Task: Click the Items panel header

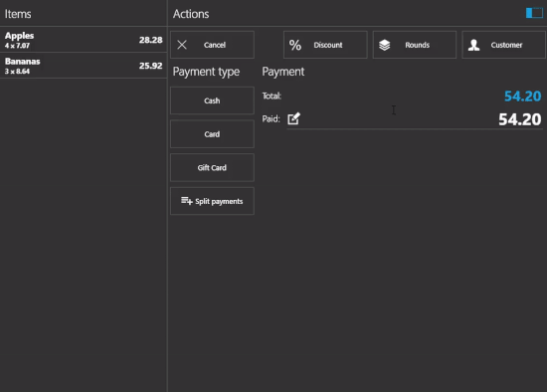Action: pos(18,14)
